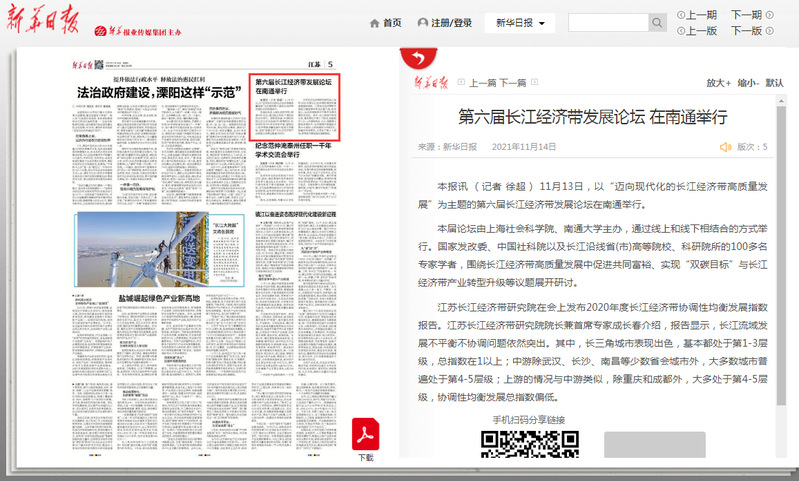Go to next article 下一篇
The width and height of the screenshot is (799, 481).
[512, 84]
